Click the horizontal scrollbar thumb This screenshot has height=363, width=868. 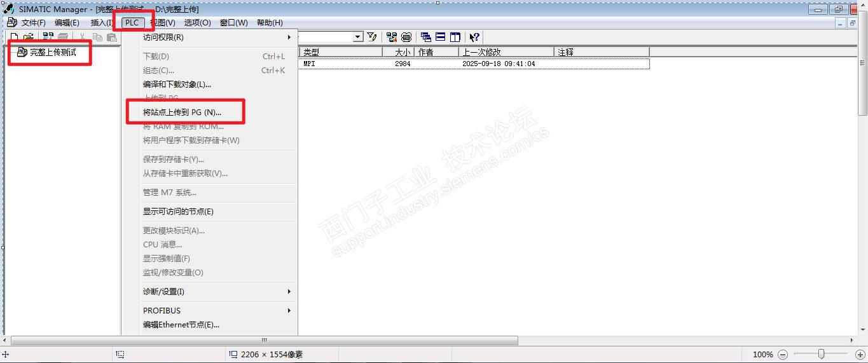[x=265, y=340]
